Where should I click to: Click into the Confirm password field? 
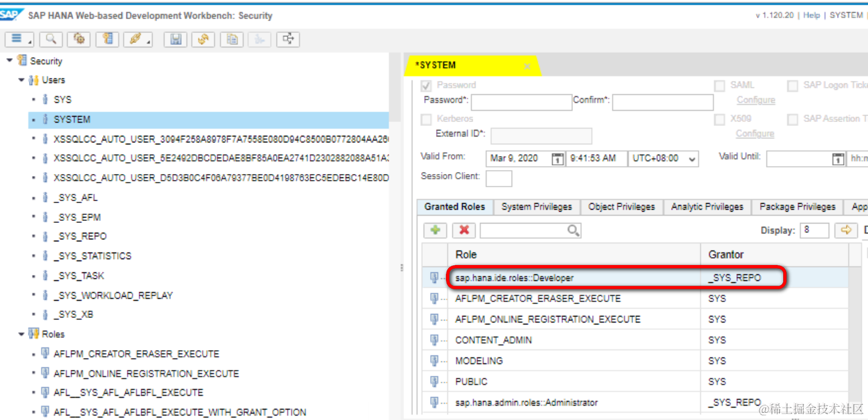point(663,102)
